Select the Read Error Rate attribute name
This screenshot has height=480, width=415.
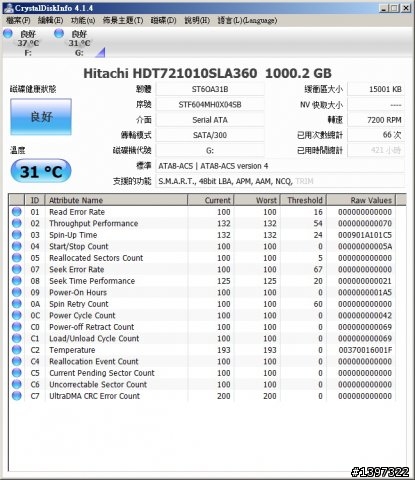[77, 212]
